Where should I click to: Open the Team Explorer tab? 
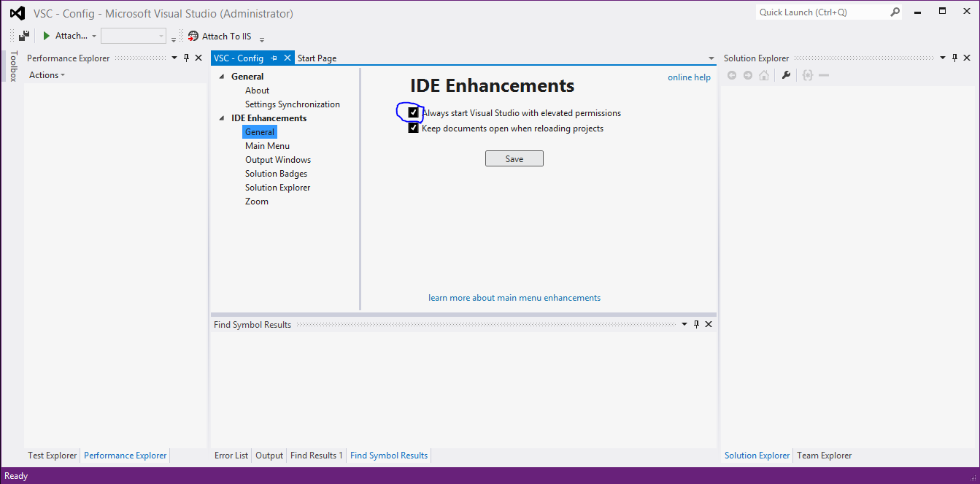tap(824, 456)
